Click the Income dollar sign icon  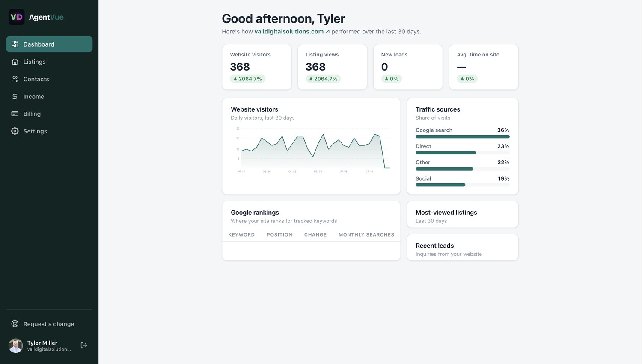tap(15, 97)
